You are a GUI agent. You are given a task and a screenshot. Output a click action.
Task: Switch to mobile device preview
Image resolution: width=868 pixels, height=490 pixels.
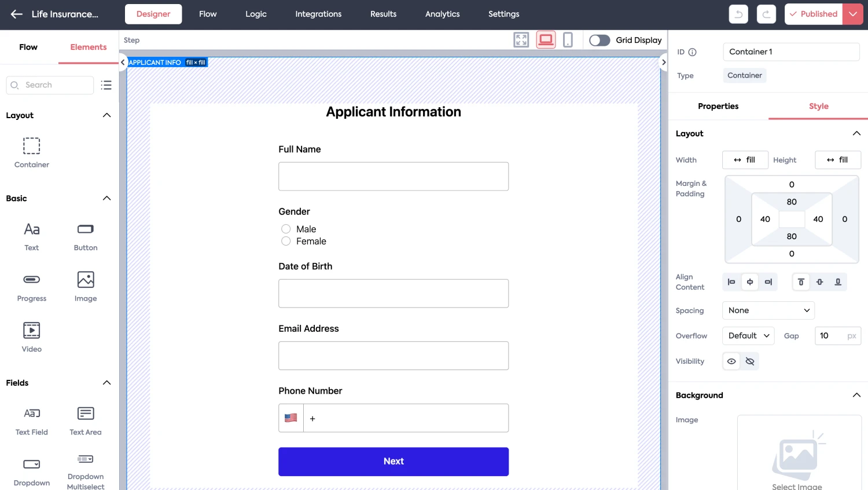pos(568,40)
